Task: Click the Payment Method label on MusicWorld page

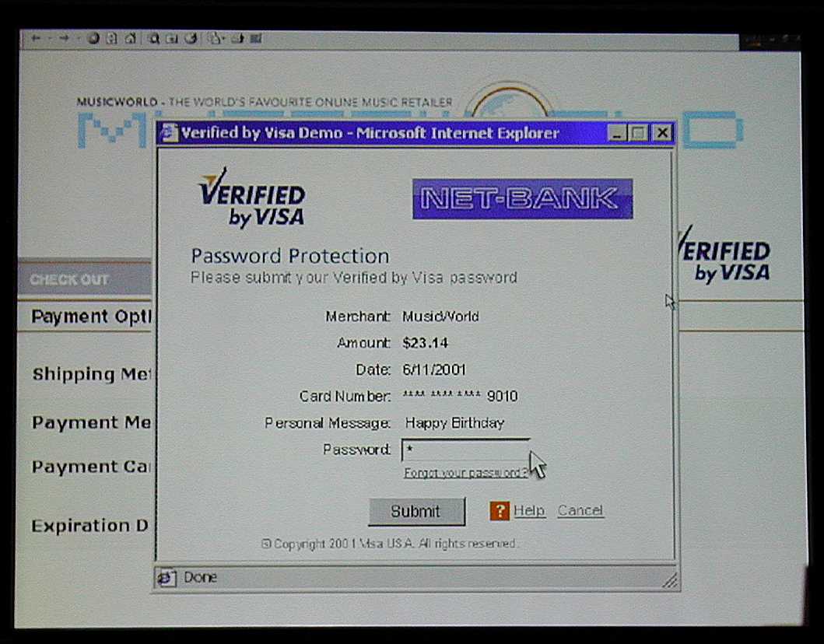Action: click(92, 422)
